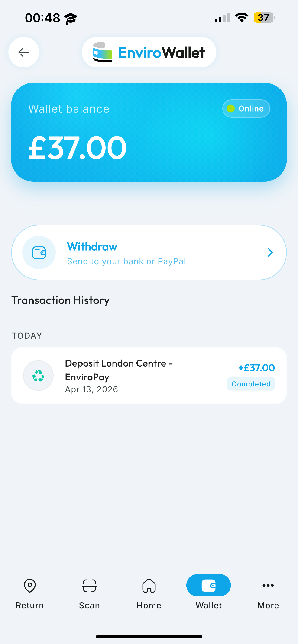Tap the Return location pin icon
Viewport: 298px width, 644px height.
pos(30,586)
